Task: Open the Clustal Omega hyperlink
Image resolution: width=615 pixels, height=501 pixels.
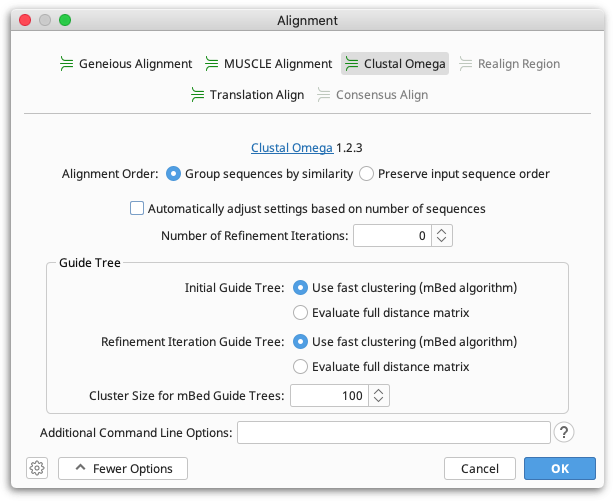Action: tap(292, 148)
